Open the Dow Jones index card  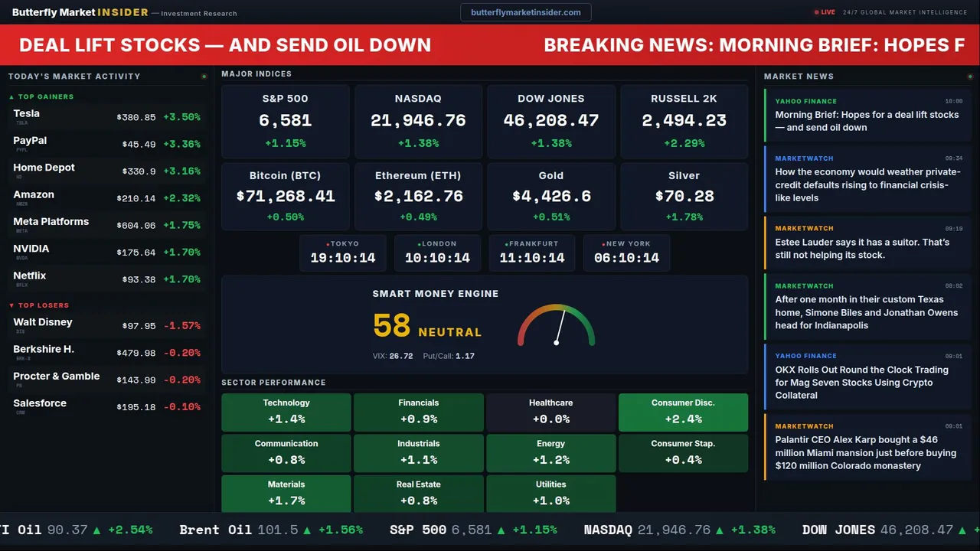coord(551,121)
